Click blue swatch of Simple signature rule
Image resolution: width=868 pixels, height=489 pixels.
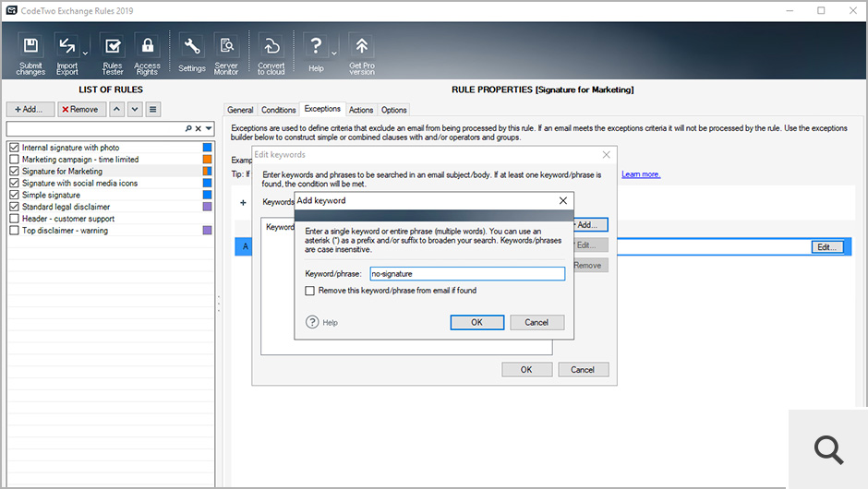pyautogui.click(x=207, y=195)
